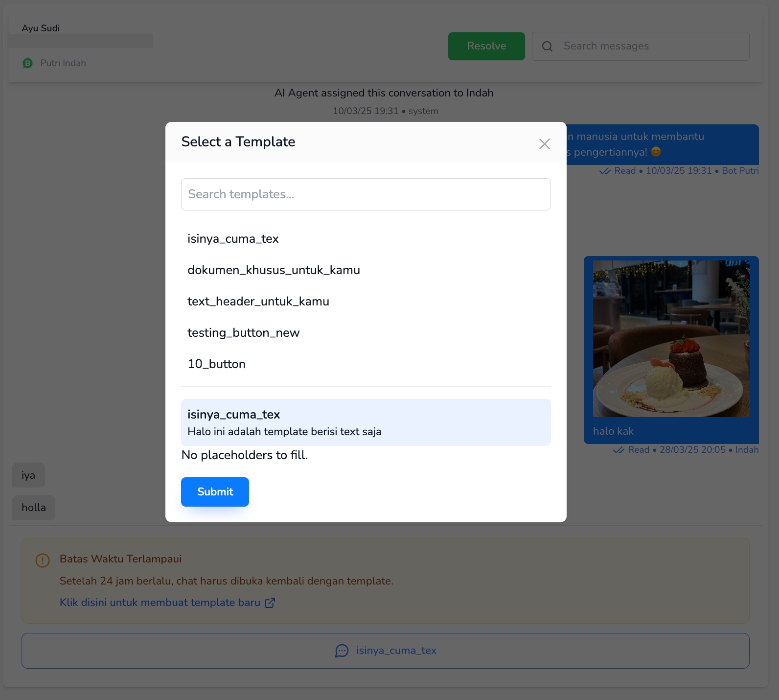
Task: Click the double-check read icon under photo
Action: (619, 450)
